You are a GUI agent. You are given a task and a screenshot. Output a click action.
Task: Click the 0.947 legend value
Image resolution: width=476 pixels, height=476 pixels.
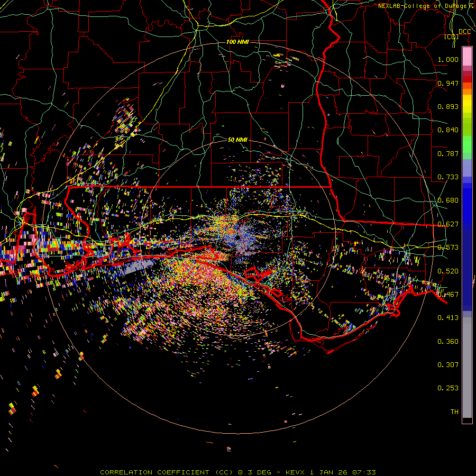point(448,83)
